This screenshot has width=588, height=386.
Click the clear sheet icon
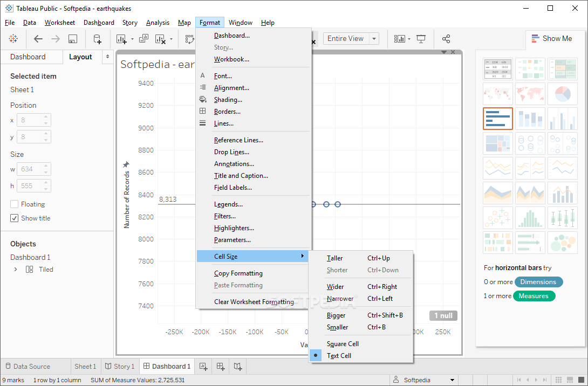(161, 39)
